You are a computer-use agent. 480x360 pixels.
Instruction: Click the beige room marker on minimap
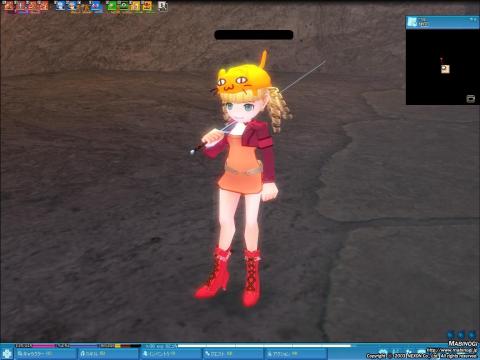tap(445, 69)
